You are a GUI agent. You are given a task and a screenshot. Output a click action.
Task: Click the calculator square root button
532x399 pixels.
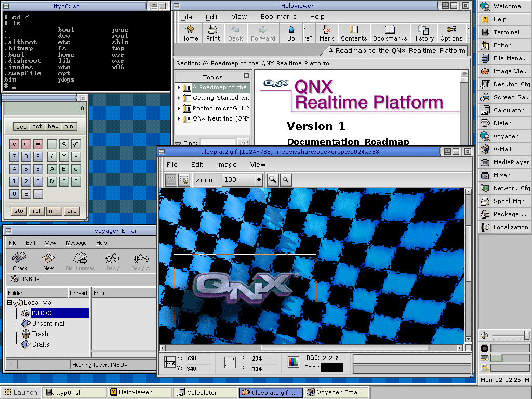coord(76,144)
